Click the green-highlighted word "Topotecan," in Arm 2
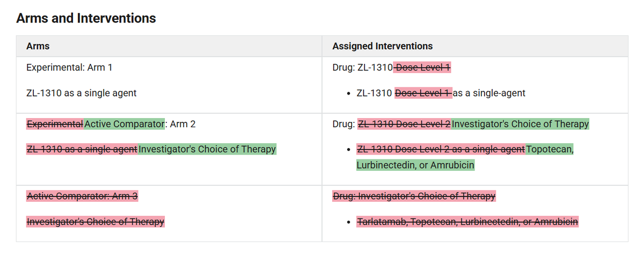The height and width of the screenshot is (255, 644). tap(550, 149)
